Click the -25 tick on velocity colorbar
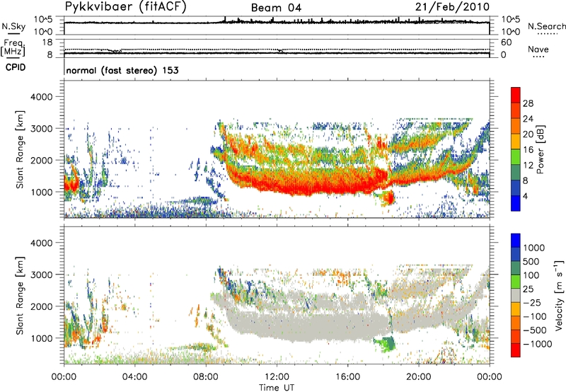566x392 pixels. [532, 303]
